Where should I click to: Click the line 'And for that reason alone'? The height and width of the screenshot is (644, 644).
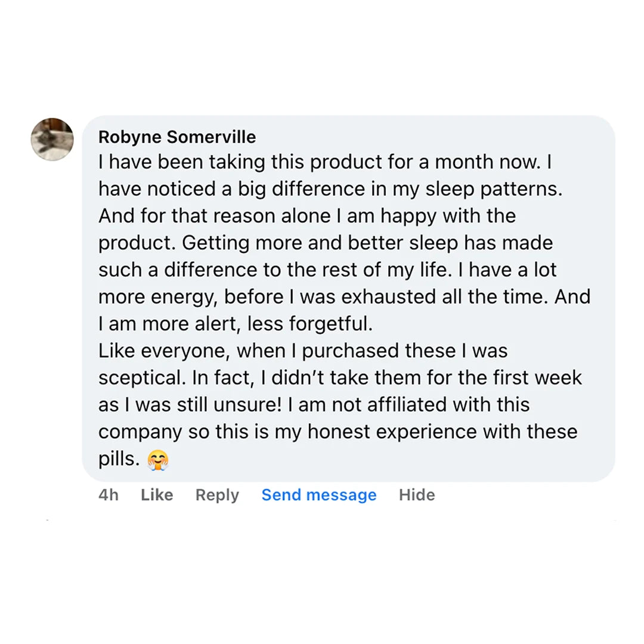(x=306, y=216)
